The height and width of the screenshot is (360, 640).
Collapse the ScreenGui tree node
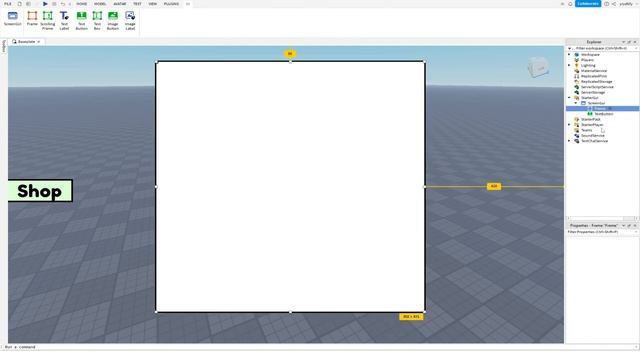tap(576, 103)
